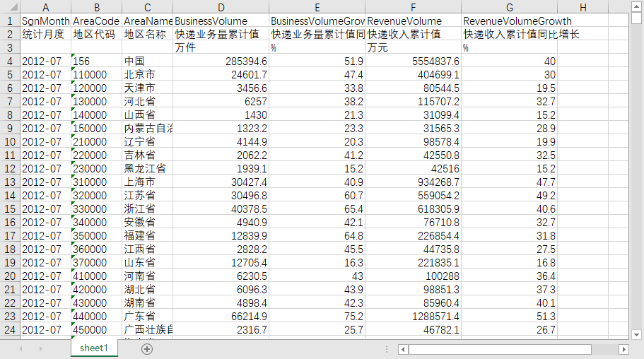Click revenue value 5554837.6
The image size is (644, 359).
coord(413,61)
